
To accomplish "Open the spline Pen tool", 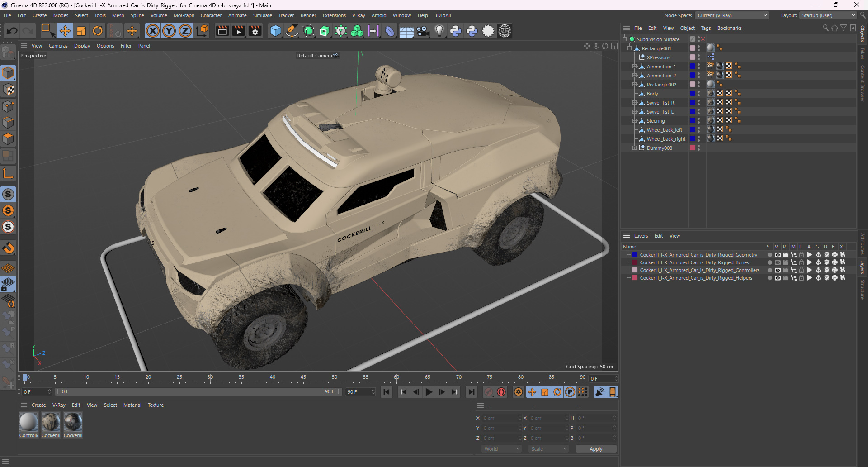I will (x=292, y=31).
